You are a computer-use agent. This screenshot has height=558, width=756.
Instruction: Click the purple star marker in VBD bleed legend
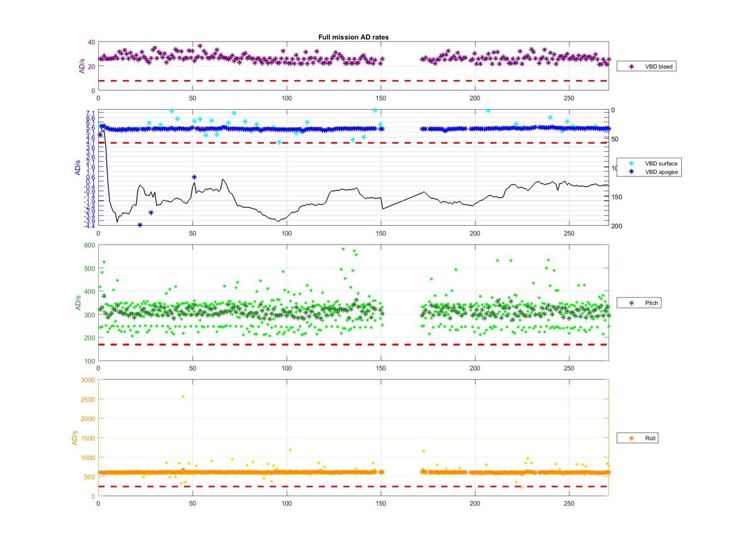(x=631, y=66)
